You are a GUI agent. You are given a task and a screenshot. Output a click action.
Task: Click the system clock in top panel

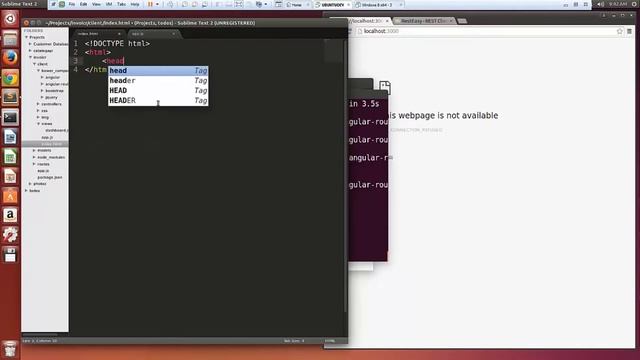click(618, 4)
